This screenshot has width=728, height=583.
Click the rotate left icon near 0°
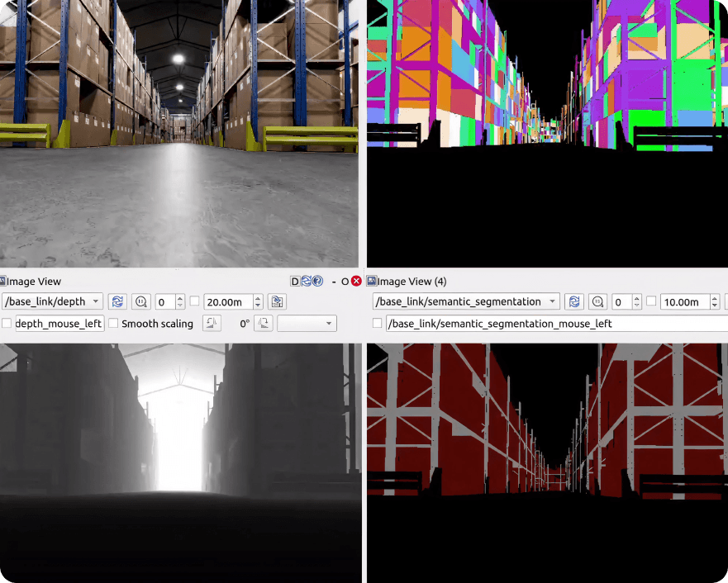tap(212, 323)
